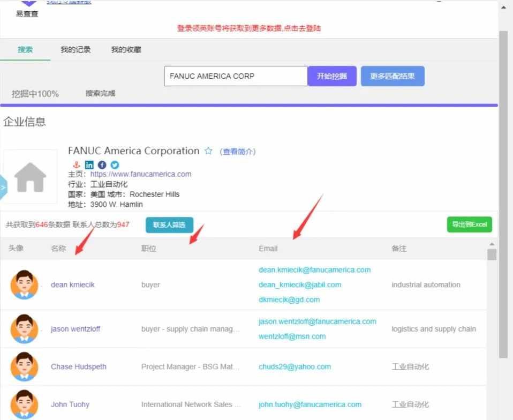The width and height of the screenshot is (513, 420).
Task: Click the page scrollbar up arrow
Action: coord(503,7)
